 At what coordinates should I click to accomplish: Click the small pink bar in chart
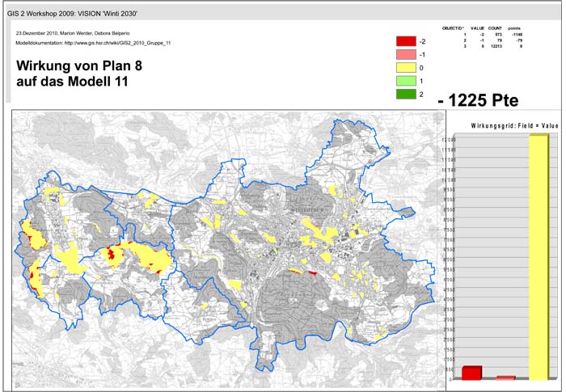505,377
